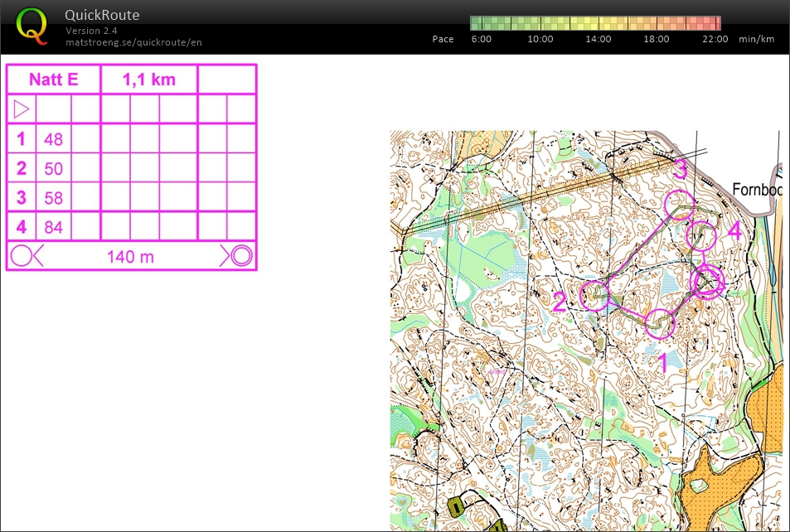Viewport: 790px width, 532px height.
Task: Click control row number 2 in table
Action: [x=22, y=167]
